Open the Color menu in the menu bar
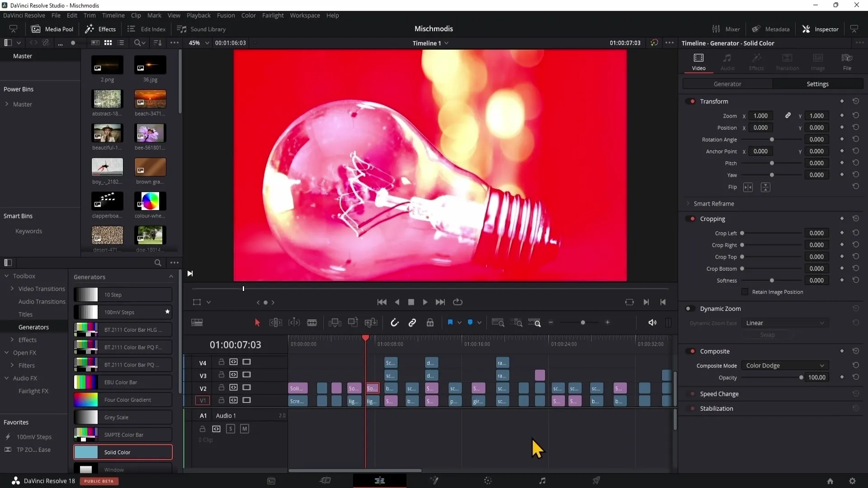868x488 pixels. [x=248, y=15]
